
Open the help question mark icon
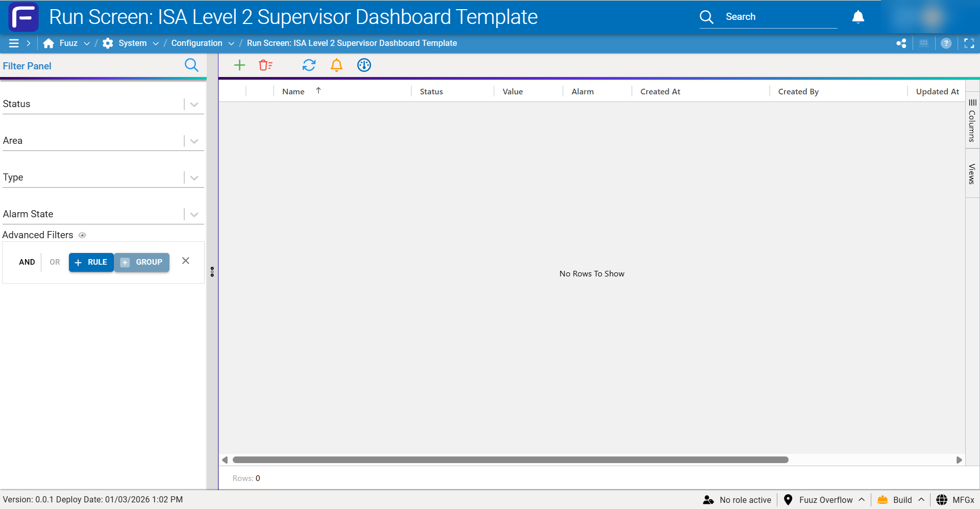point(947,43)
